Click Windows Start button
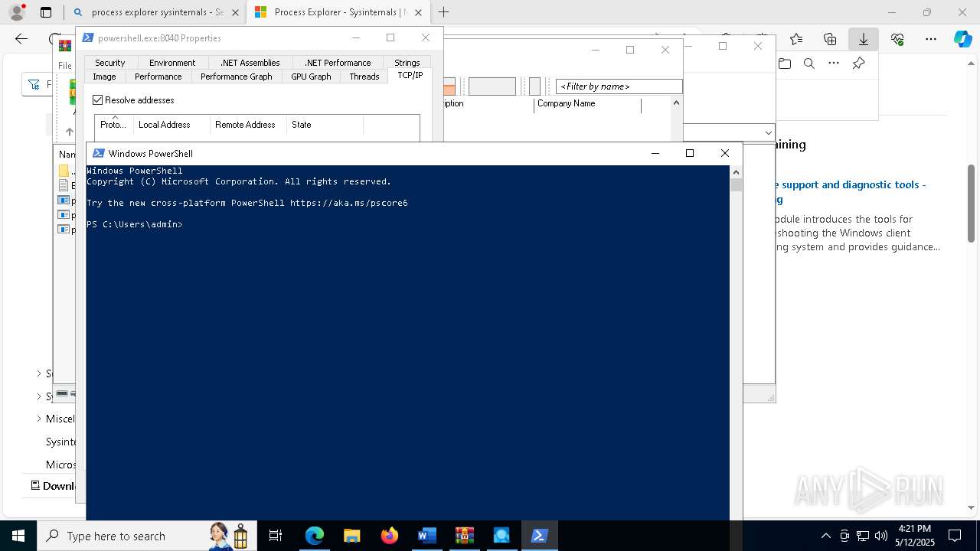980x551 pixels. click(18, 536)
